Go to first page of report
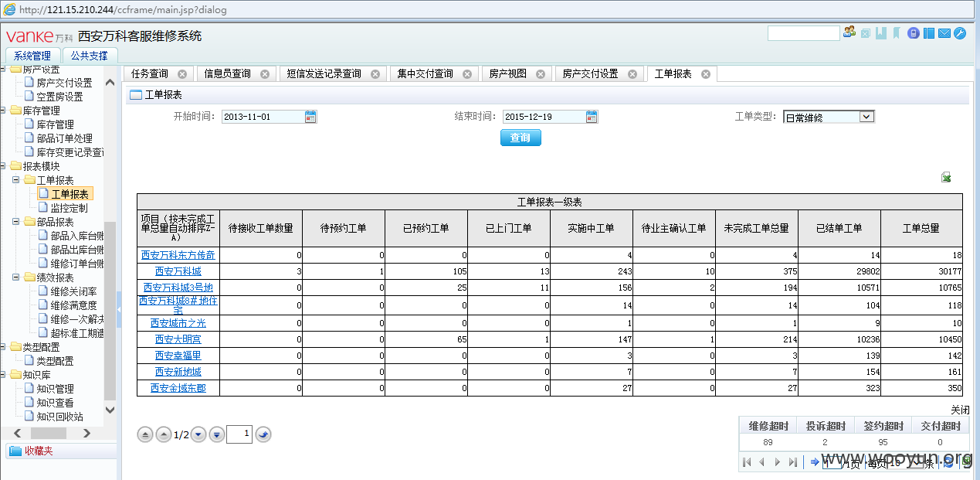The image size is (980, 480). tap(145, 435)
